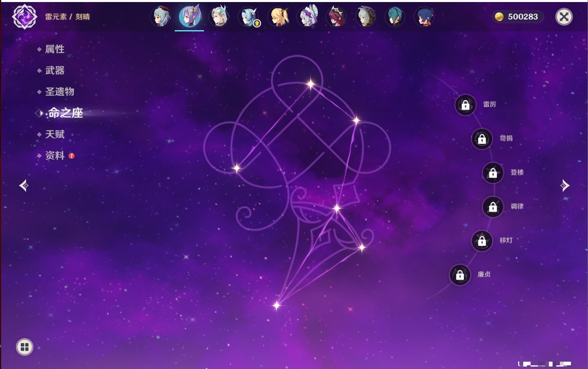This screenshot has height=369, width=588.
Task: Open the locked 廉贞 constellation node
Action: pyautogui.click(x=460, y=275)
